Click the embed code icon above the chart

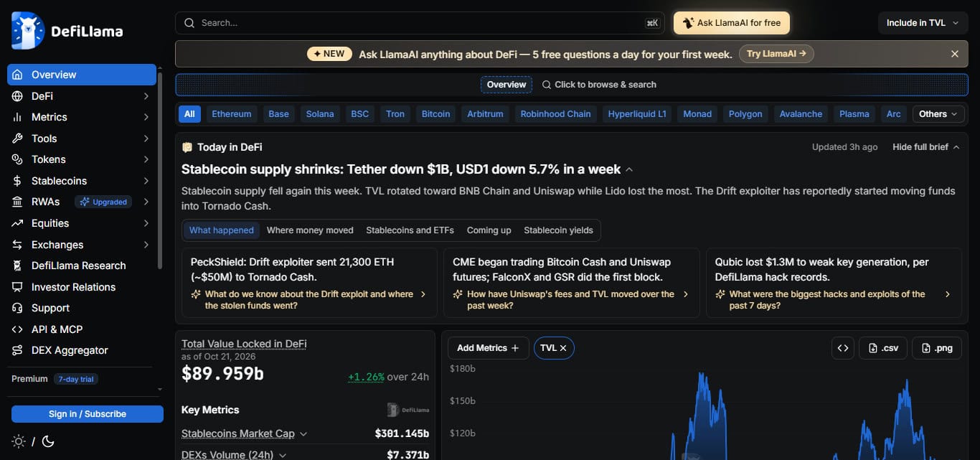(843, 348)
